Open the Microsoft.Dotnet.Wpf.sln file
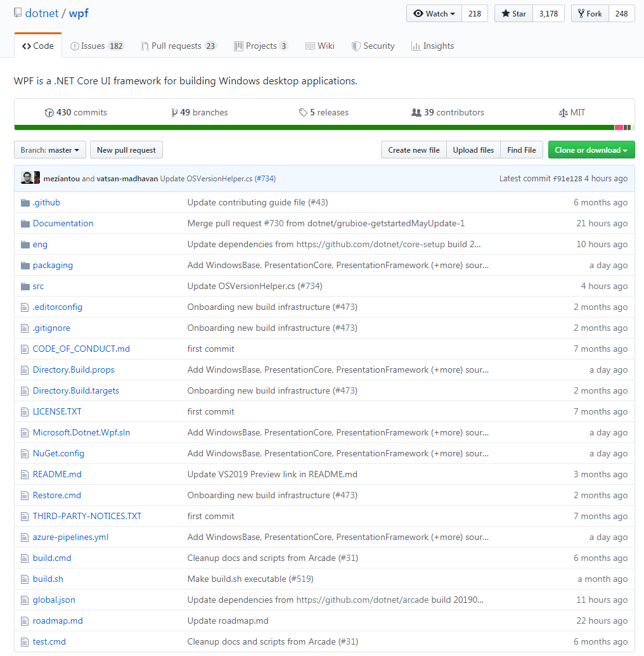644x656 pixels. click(82, 433)
